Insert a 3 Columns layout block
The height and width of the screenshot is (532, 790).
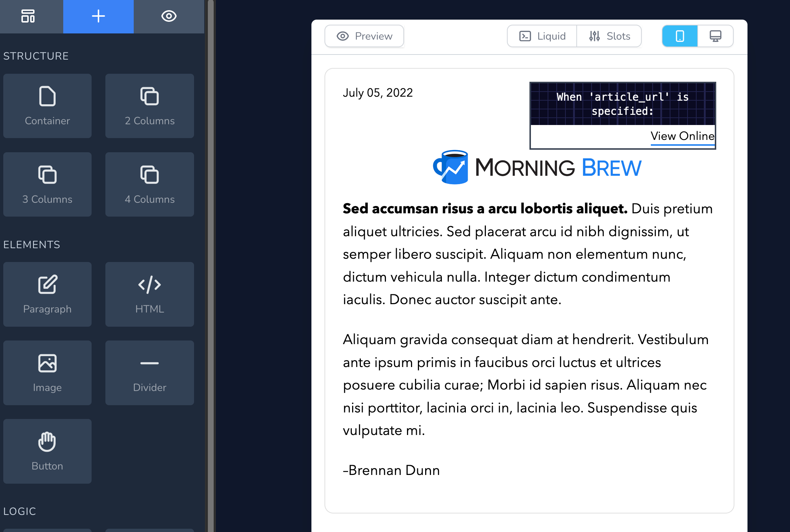click(47, 184)
